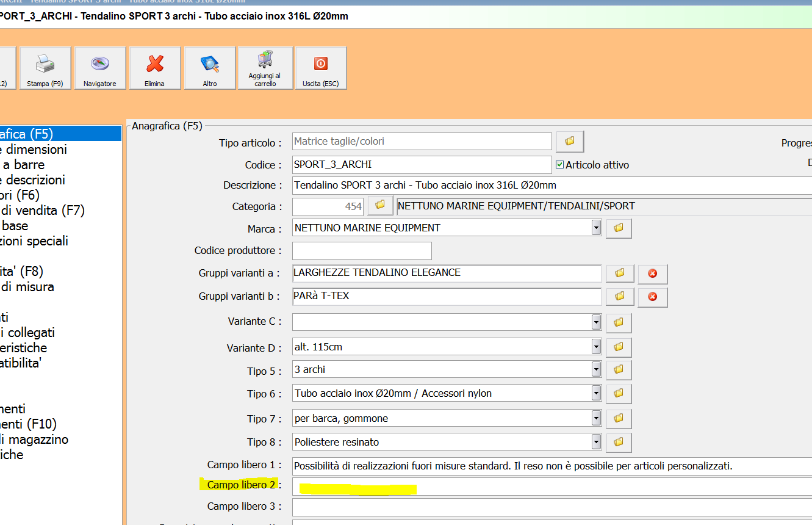
Task: Open Tipo 5 folder lookup icon
Action: [619, 369]
